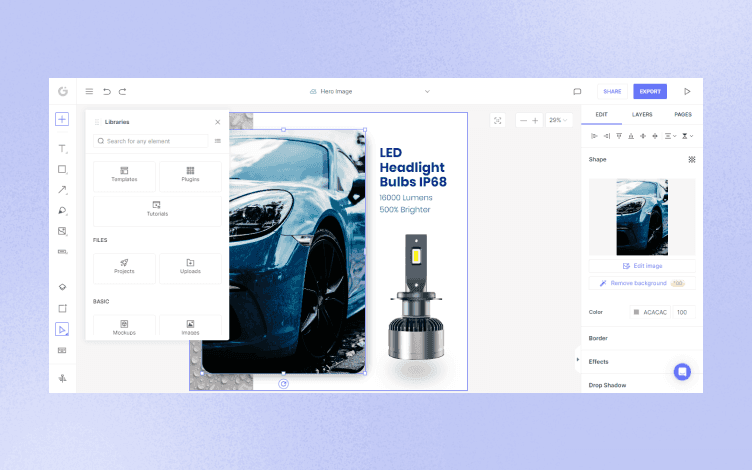This screenshot has height=470, width=752.
Task: Start presentation play button
Action: click(687, 91)
